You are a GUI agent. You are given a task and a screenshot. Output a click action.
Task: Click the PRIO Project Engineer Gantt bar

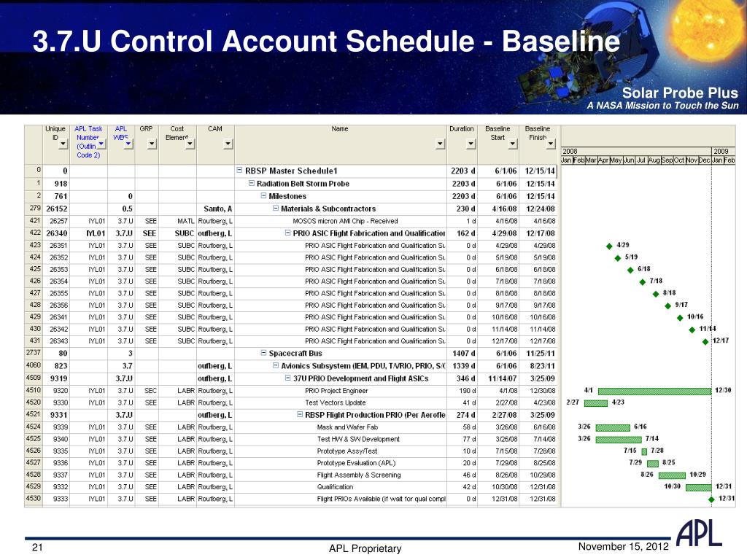pos(654,392)
